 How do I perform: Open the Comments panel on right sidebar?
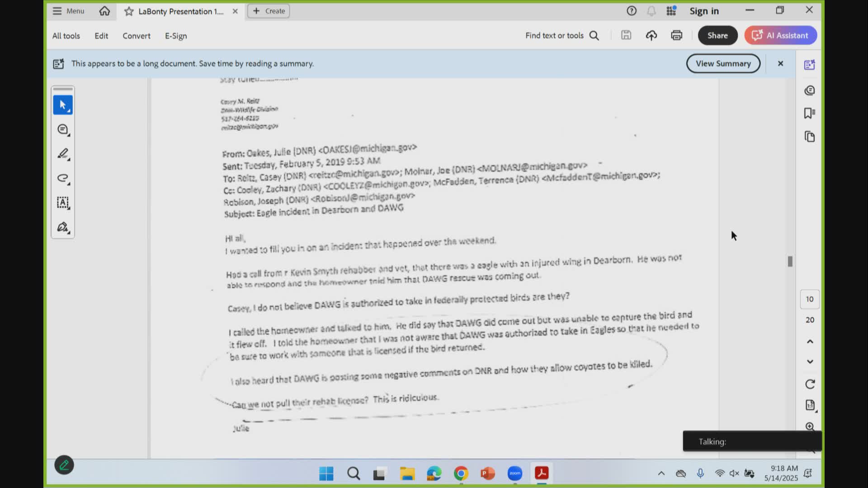809,90
